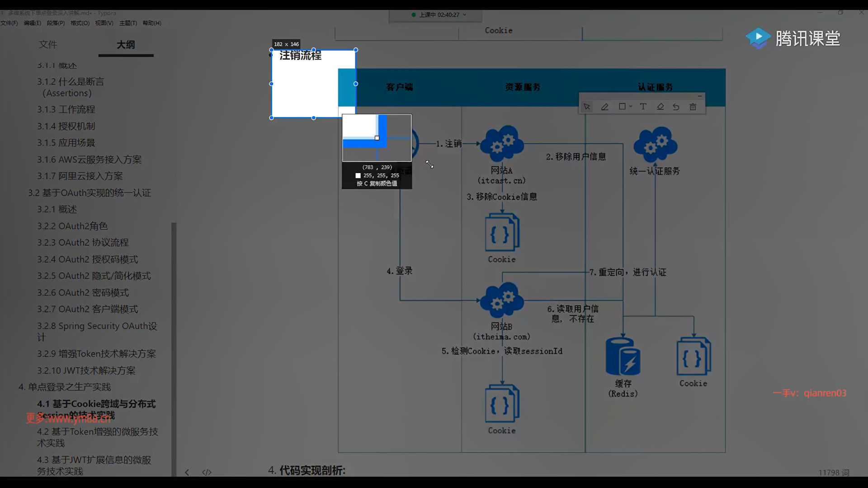Open the 格式(O) menu
Viewport: 868px width, 488px height.
(80, 23)
